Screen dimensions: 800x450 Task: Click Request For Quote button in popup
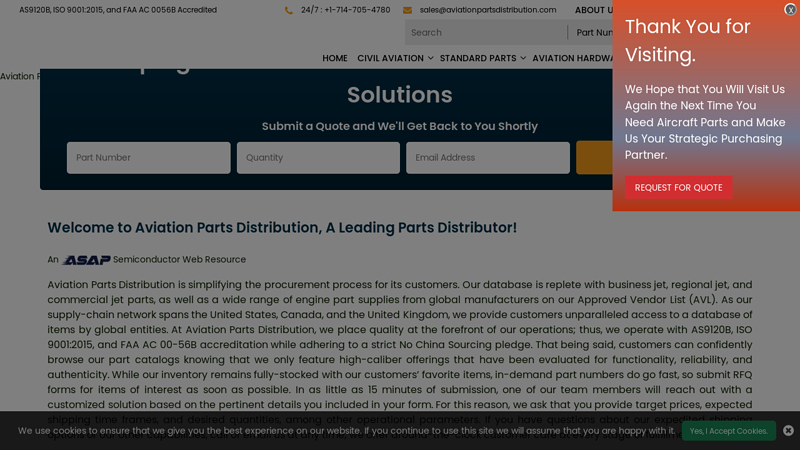coord(679,187)
